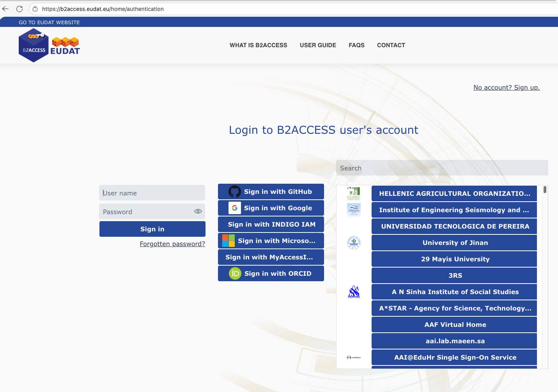Click the Hellenic Agricultural Organization logo
558x392 pixels.
click(x=354, y=193)
